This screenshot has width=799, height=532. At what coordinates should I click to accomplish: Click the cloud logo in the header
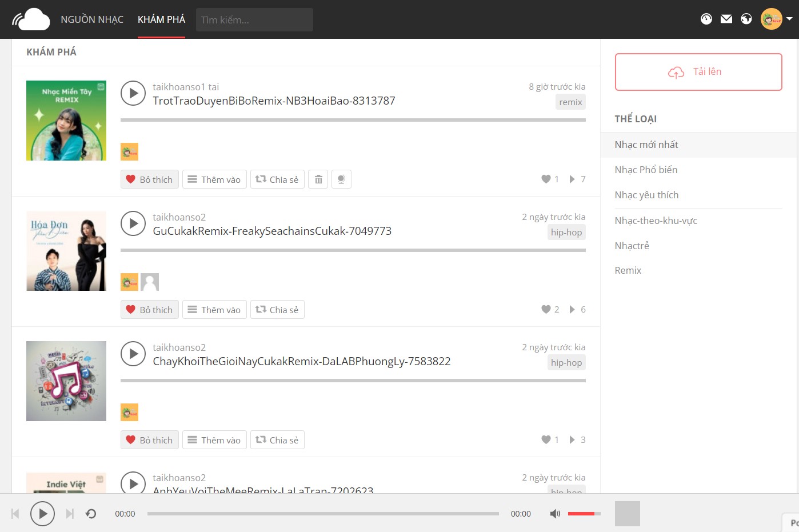coord(31,19)
